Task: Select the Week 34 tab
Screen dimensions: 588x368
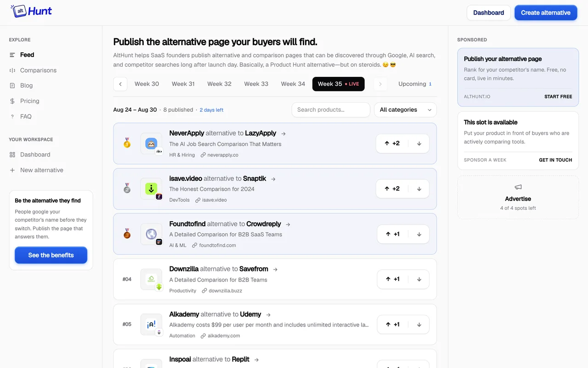Action: (x=293, y=84)
